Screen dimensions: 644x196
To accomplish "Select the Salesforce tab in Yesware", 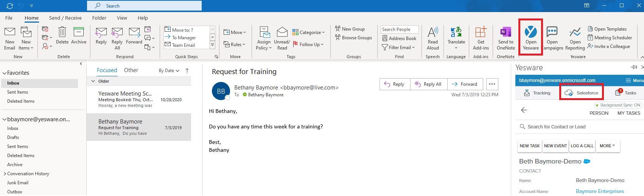I will coord(582,93).
